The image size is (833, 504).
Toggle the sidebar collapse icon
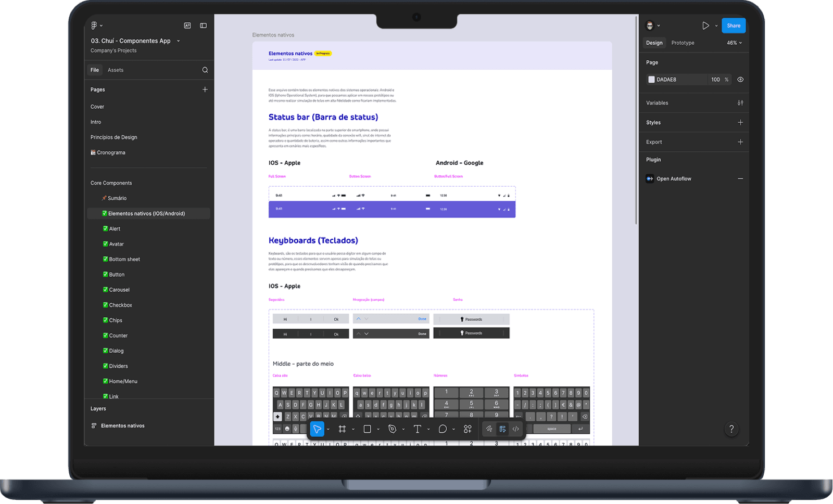tap(204, 25)
